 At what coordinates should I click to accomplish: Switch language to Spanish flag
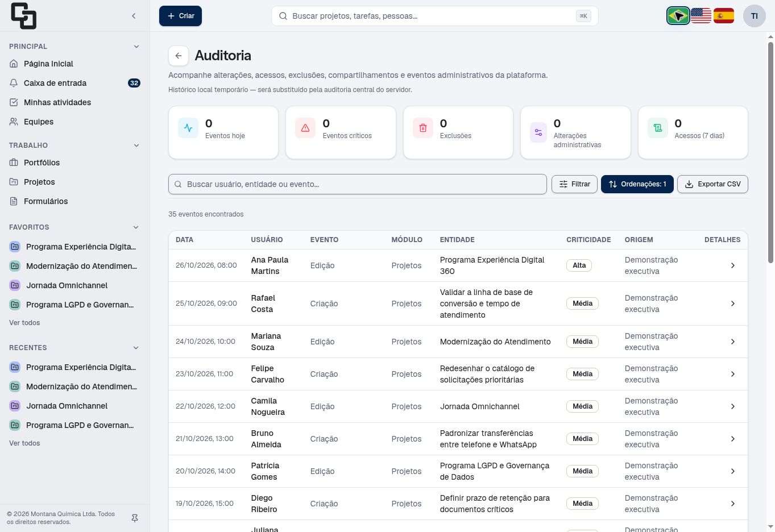coord(724,16)
